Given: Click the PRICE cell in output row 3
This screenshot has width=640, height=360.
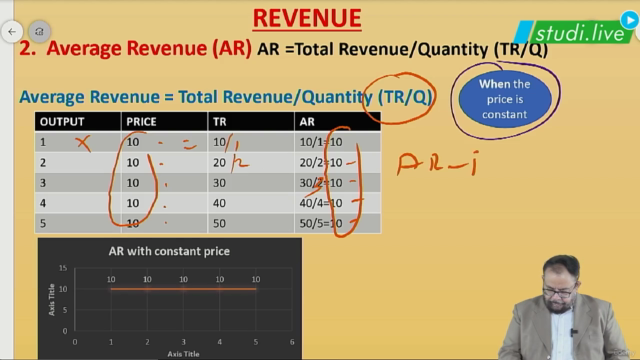Looking at the screenshot, I should point(164,182).
